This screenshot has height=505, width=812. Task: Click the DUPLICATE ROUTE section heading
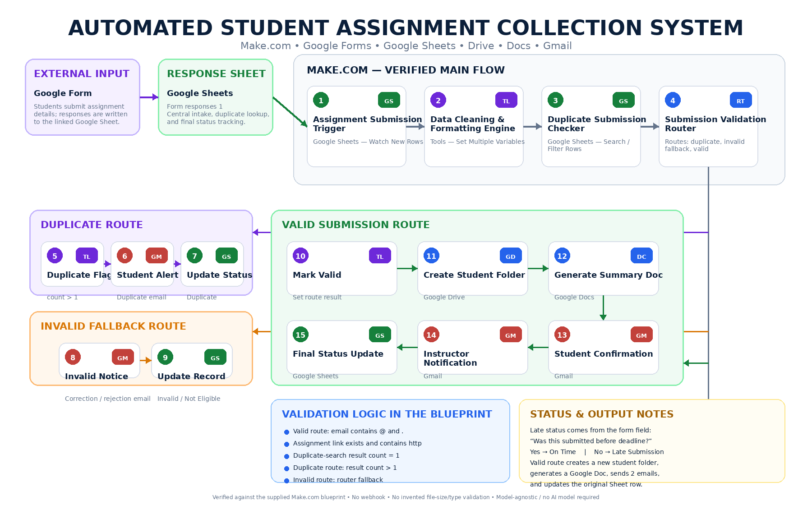click(92, 225)
